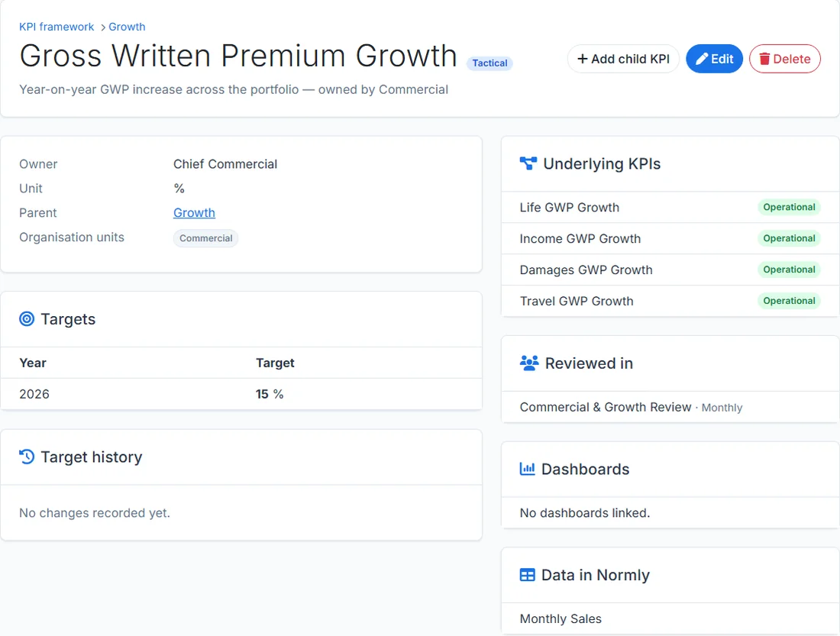Click the Target history clock icon

click(27, 457)
